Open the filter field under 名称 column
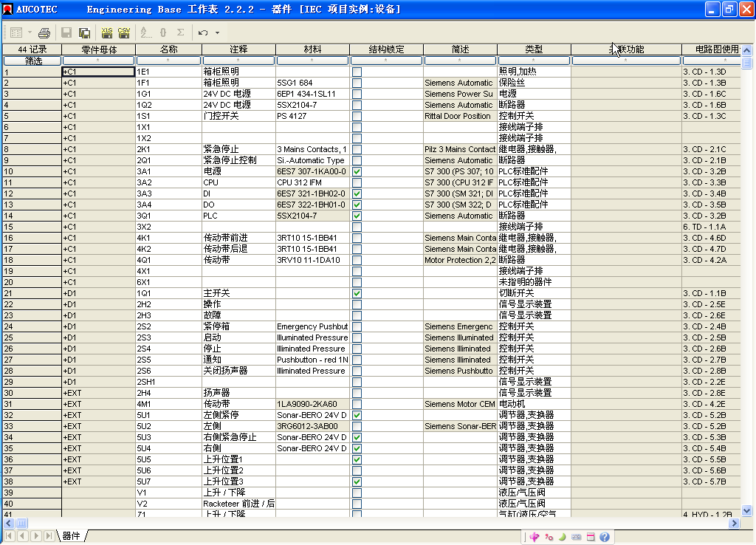Screen dimensions: 756x545 tap(169, 61)
